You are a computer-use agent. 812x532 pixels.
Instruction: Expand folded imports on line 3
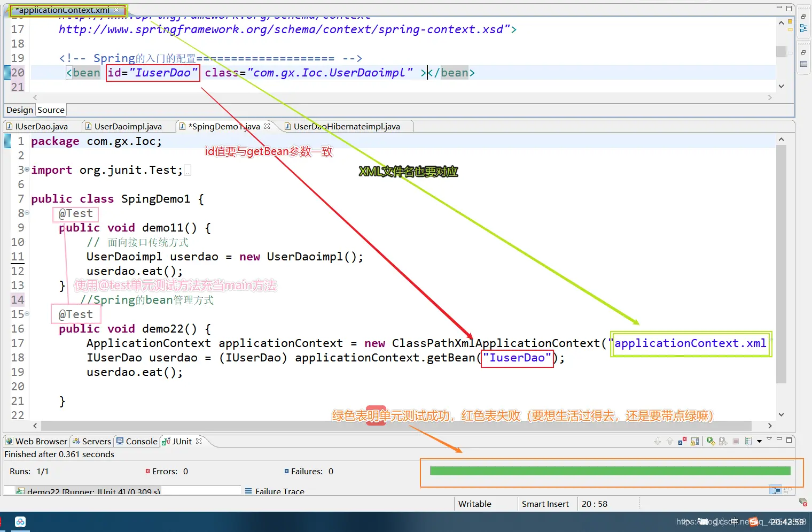pyautogui.click(x=27, y=169)
